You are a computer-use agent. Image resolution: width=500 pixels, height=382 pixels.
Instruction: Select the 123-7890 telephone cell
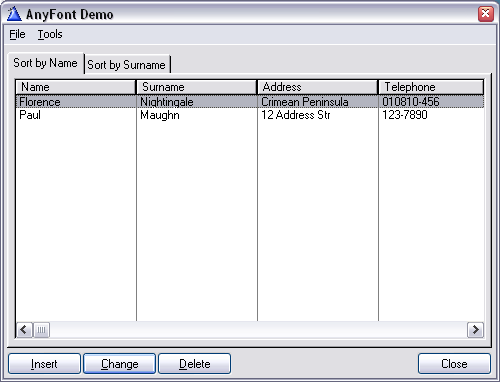431,115
